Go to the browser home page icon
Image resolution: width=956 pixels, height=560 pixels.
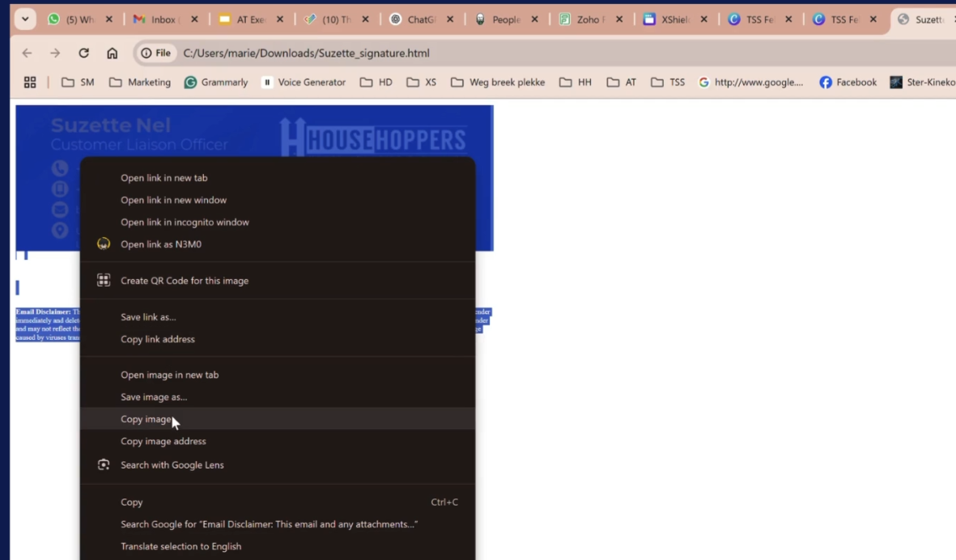113,53
